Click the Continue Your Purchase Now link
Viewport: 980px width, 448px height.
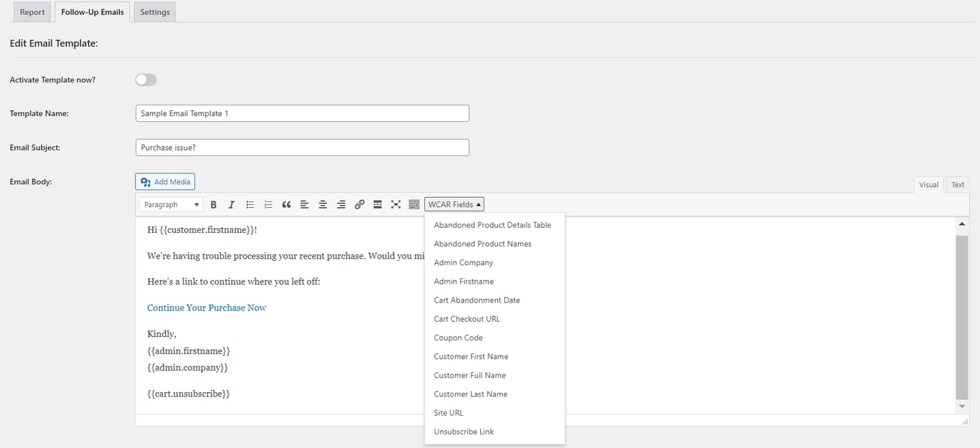point(207,307)
